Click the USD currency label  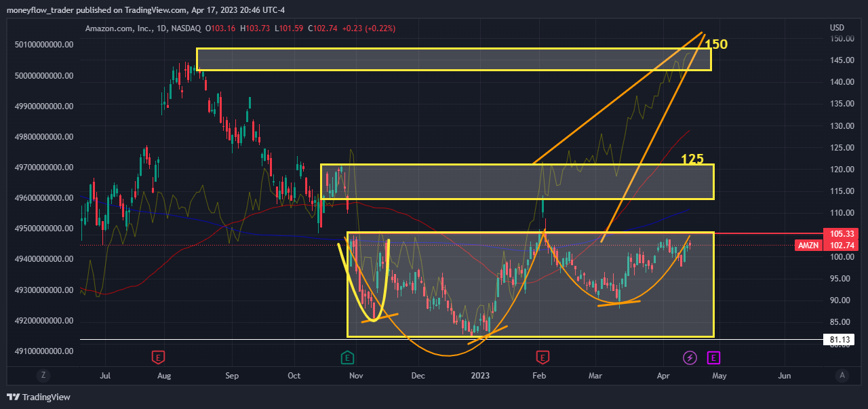coord(836,28)
